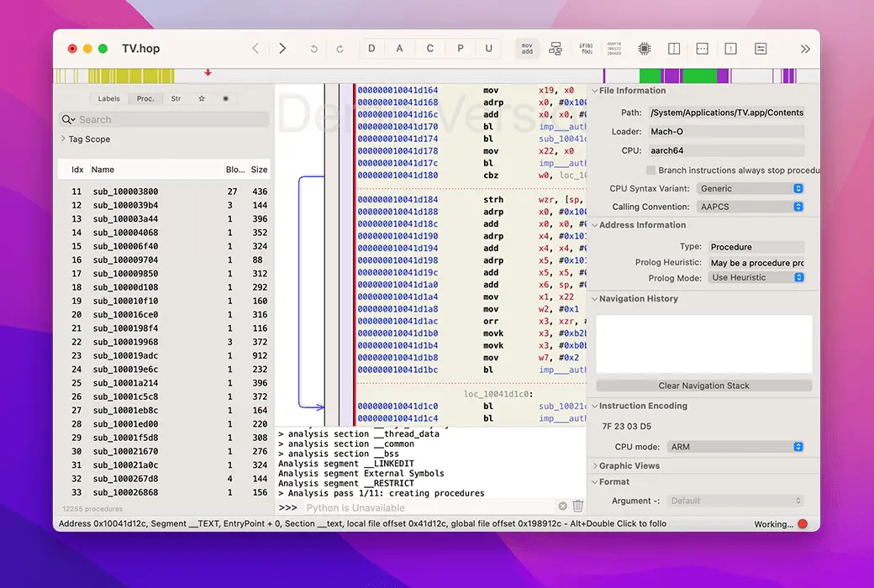Click the Python console input field

(429, 507)
